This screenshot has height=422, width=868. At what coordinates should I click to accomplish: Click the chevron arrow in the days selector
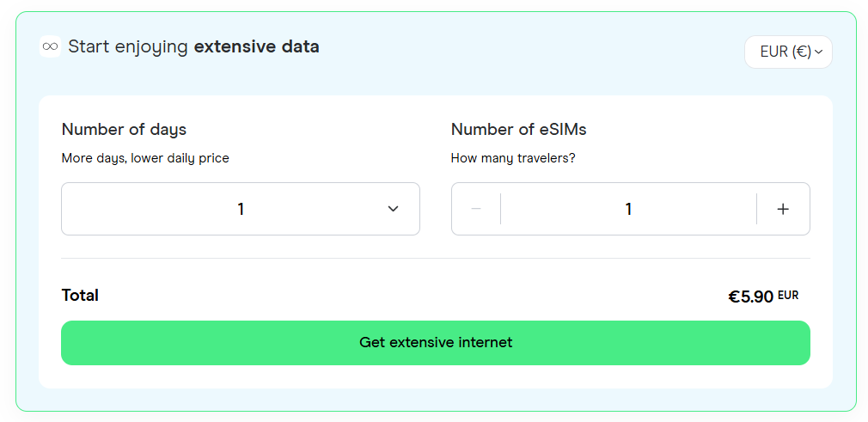(x=393, y=209)
